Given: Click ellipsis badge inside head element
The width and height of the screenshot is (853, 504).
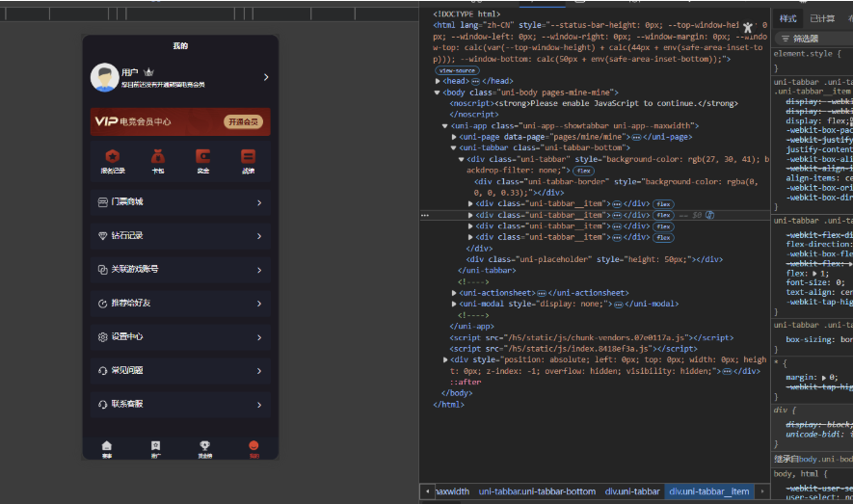Looking at the screenshot, I should point(475,82).
